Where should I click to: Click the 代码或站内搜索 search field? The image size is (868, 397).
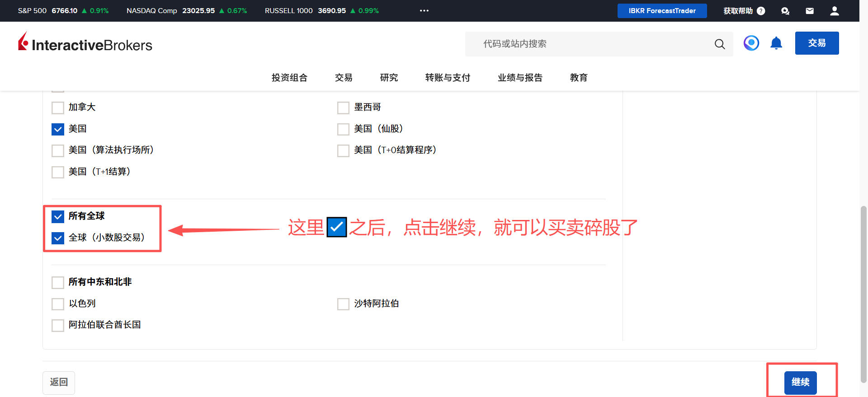click(588, 44)
